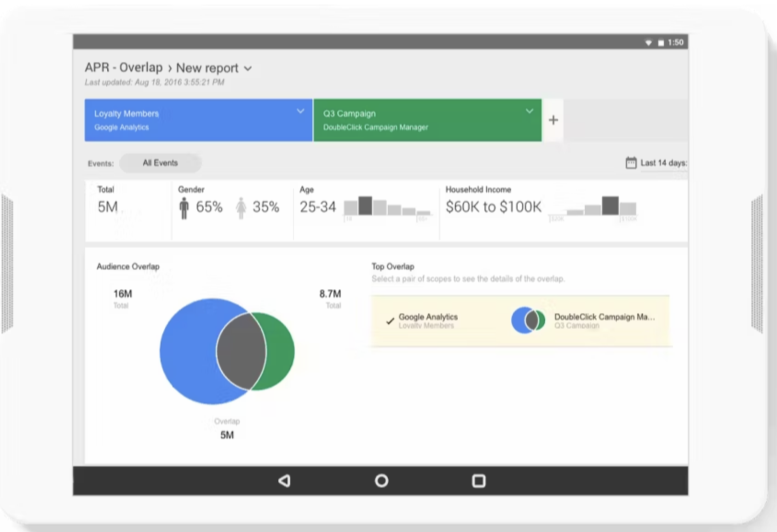The height and width of the screenshot is (532, 777).
Task: Select DoubleClick Campaign Ma... overlap entry
Action: click(604, 320)
